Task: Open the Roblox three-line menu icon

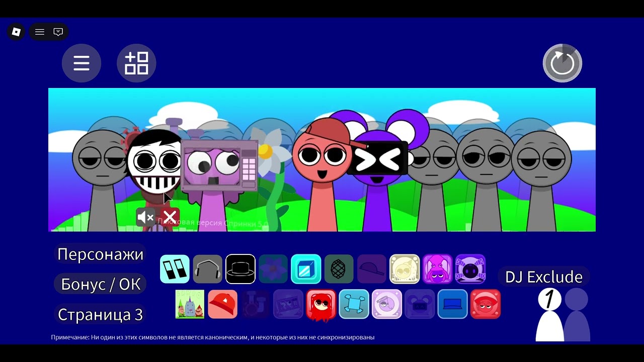Action: tap(40, 32)
